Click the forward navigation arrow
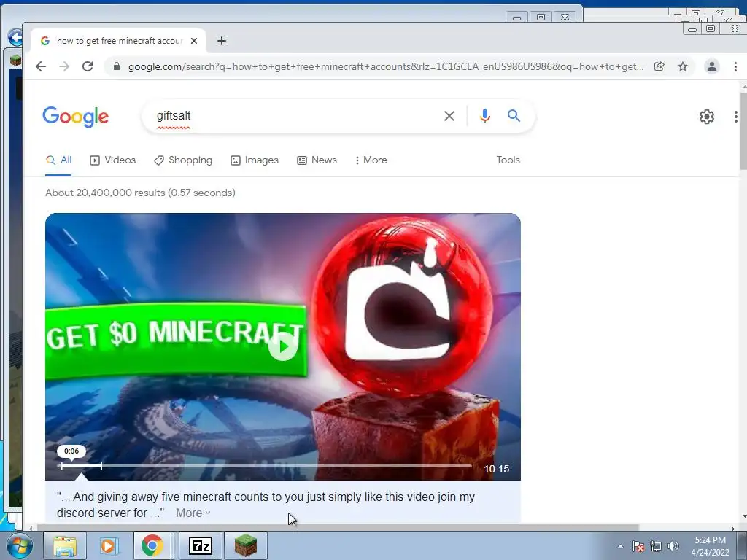 pyautogui.click(x=64, y=66)
